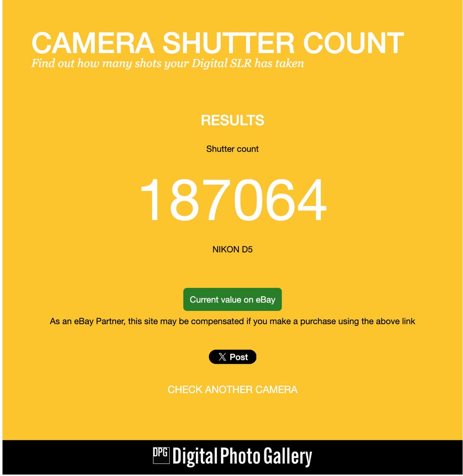The width and height of the screenshot is (463, 476).
Task: Follow the CHECK ANOTHER CAMERA link
Action: (x=232, y=389)
